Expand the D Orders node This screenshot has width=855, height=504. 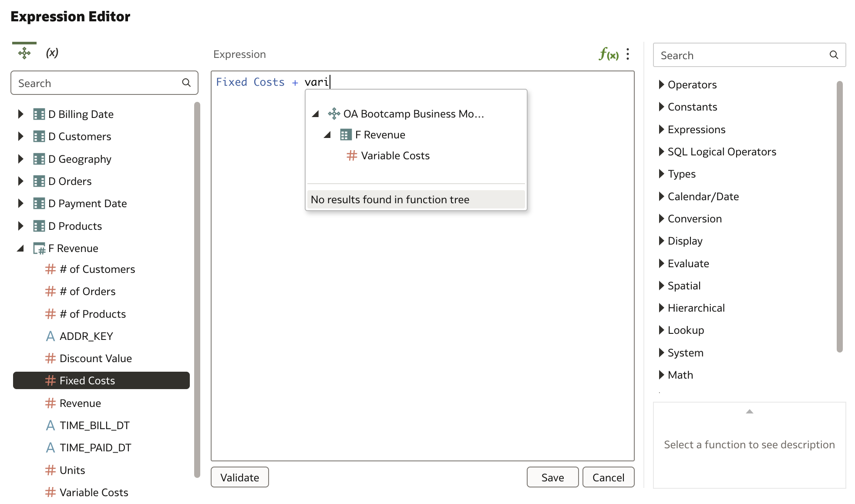[x=20, y=181]
